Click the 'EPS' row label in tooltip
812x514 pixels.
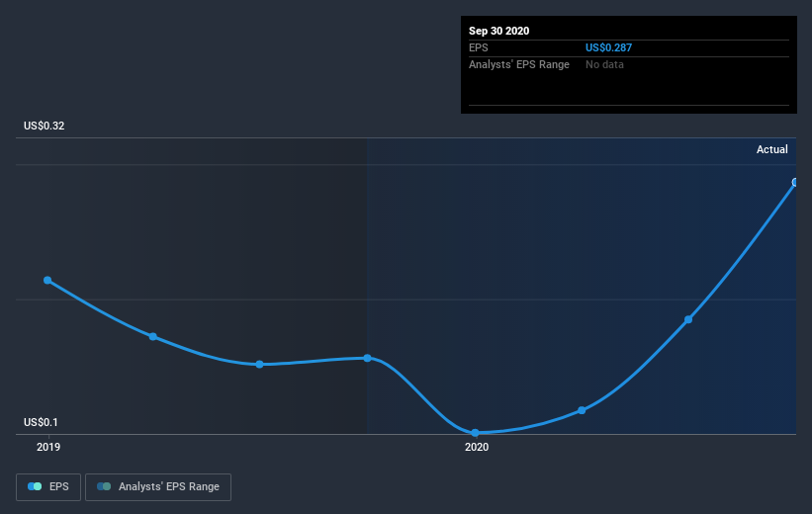coord(478,47)
